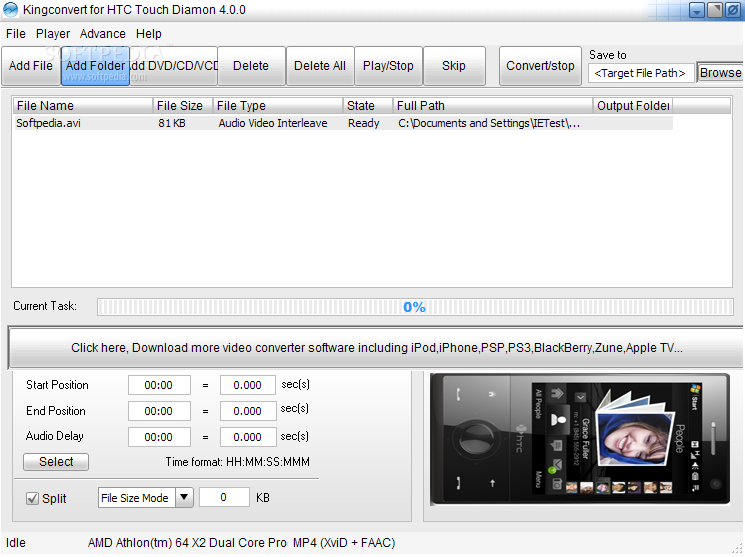Click the Ready state cell
745x557 pixels.
point(363,123)
